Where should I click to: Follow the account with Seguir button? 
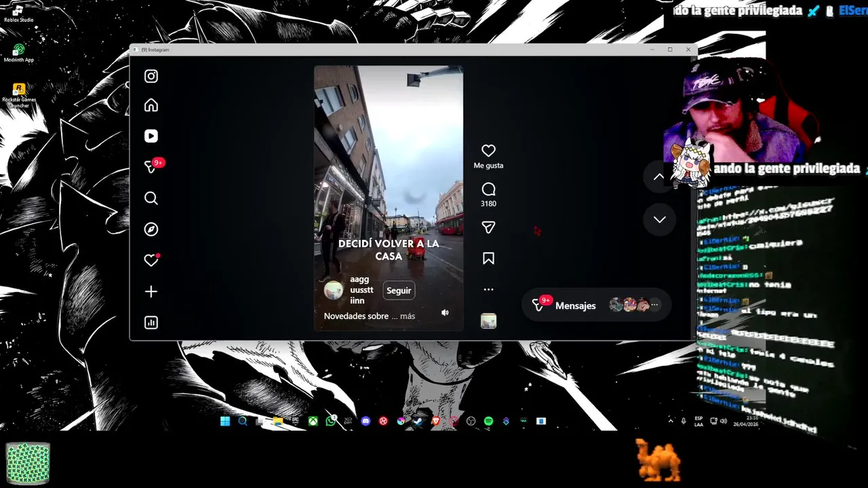tap(399, 290)
